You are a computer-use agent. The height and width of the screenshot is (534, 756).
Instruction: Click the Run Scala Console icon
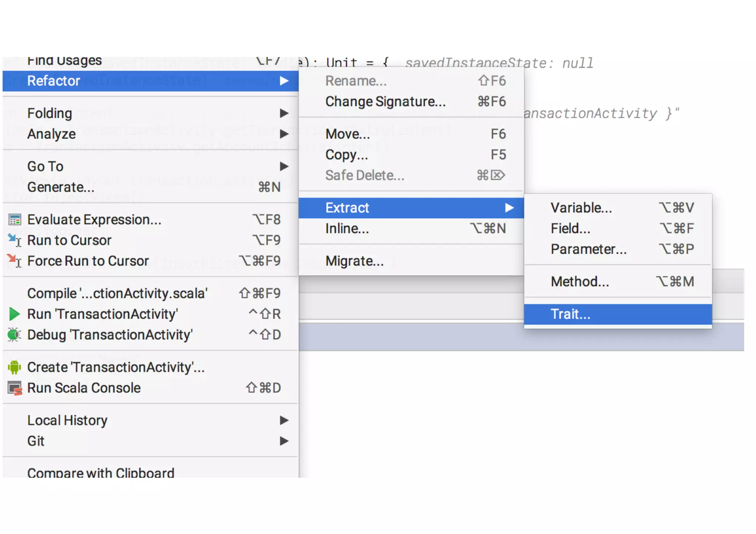(15, 388)
